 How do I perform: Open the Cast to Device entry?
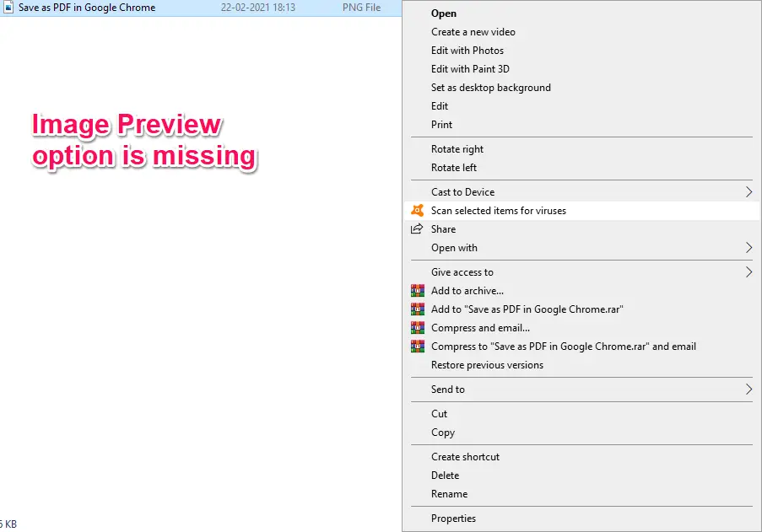[581, 191]
